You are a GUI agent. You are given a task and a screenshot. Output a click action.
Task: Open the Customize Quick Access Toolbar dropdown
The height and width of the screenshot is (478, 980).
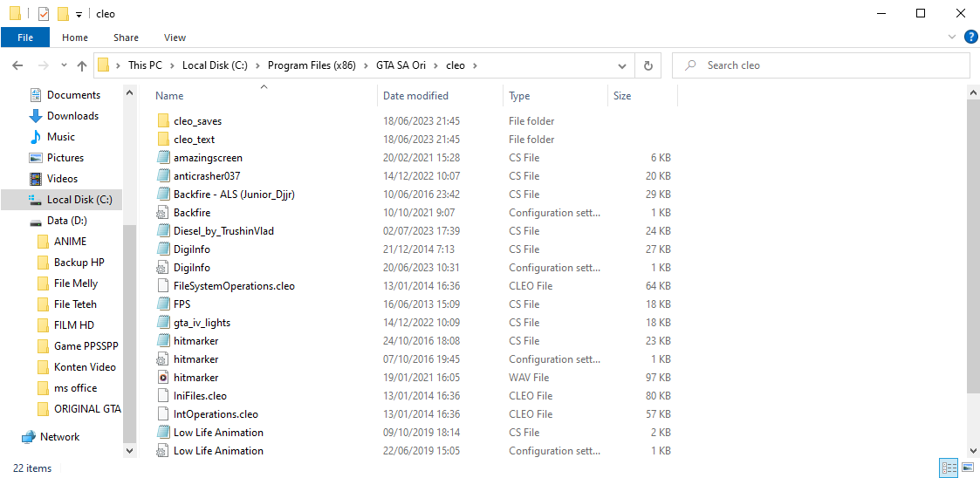click(x=79, y=14)
